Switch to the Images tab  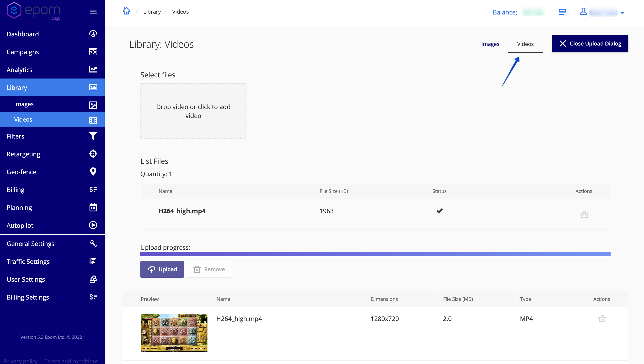click(x=490, y=44)
